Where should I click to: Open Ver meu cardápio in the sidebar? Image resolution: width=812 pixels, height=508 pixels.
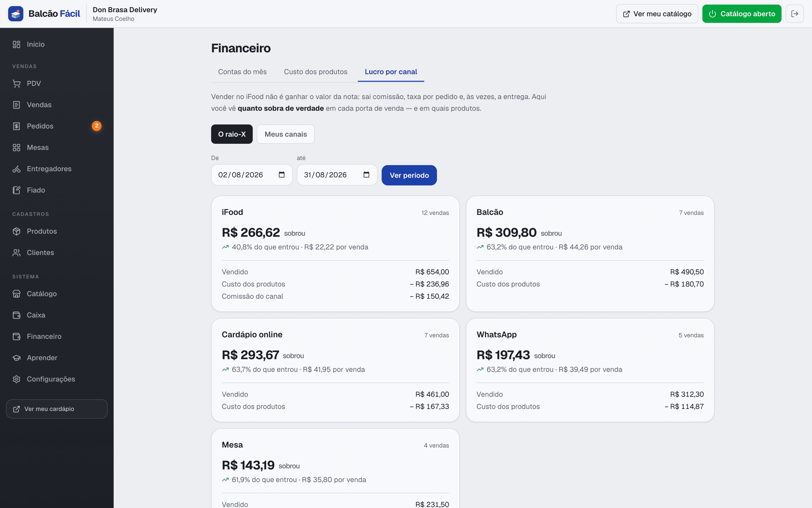(57, 409)
